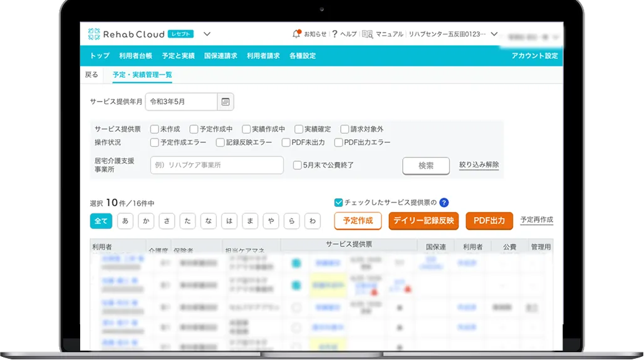This screenshot has height=360, width=644.
Task: Select the 全て filter button
Action: click(x=101, y=221)
